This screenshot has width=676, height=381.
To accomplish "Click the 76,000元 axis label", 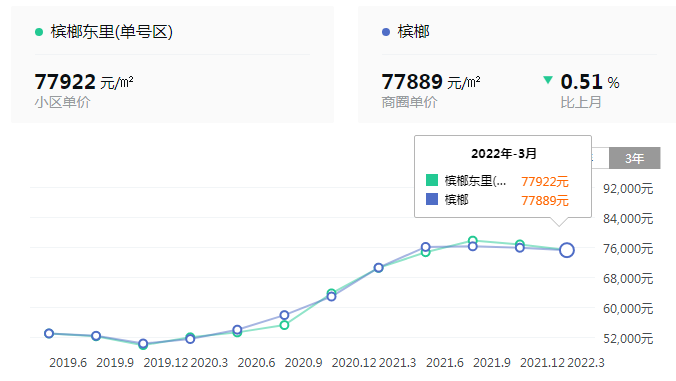I will pos(628,249).
